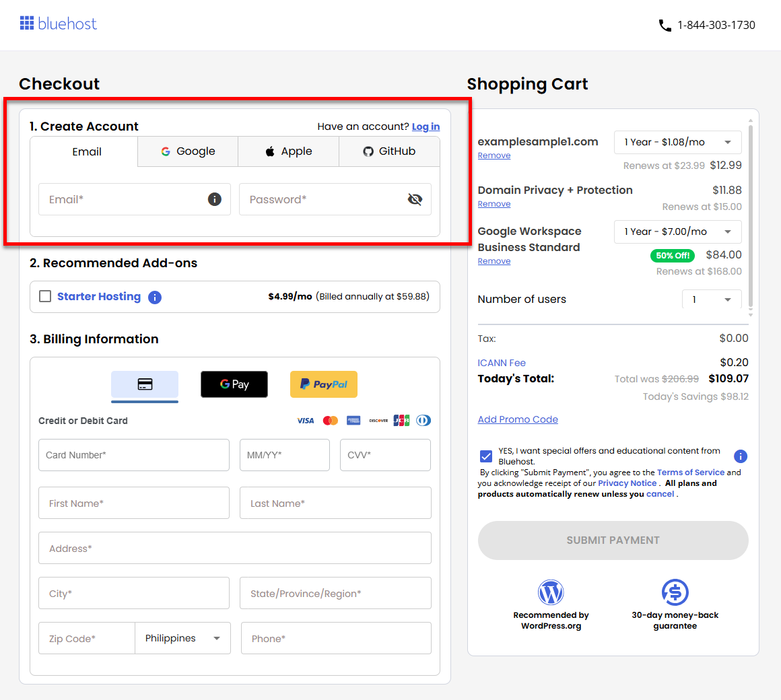Choose PayPal payment option

pos(324,384)
